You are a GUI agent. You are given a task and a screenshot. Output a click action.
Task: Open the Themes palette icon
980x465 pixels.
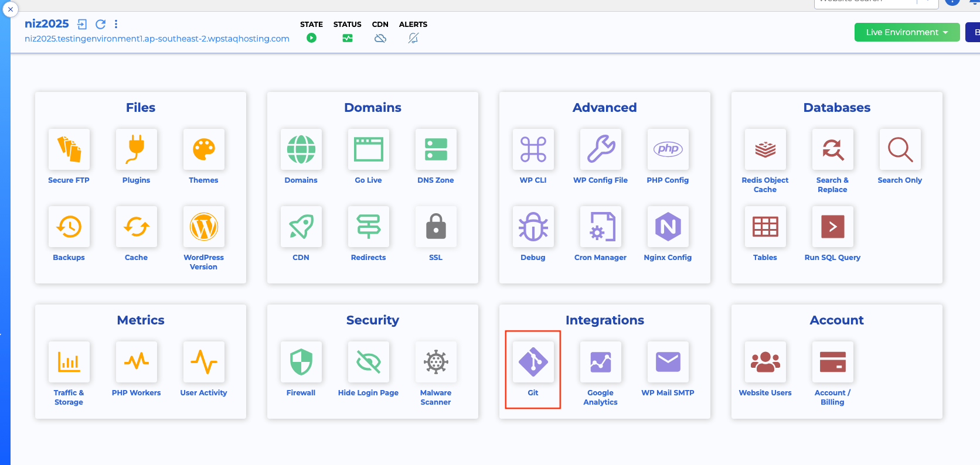204,149
